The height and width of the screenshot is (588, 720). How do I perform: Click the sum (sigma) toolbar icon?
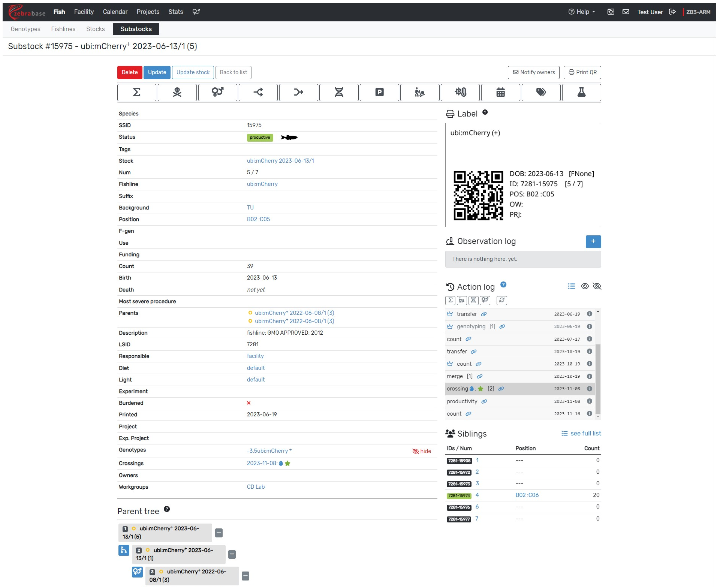[x=136, y=92]
